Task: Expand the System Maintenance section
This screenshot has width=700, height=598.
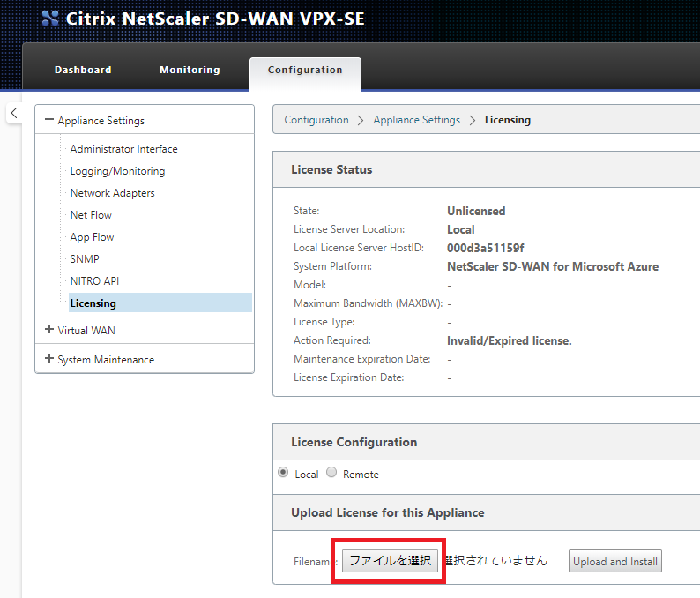Action: pos(49,359)
